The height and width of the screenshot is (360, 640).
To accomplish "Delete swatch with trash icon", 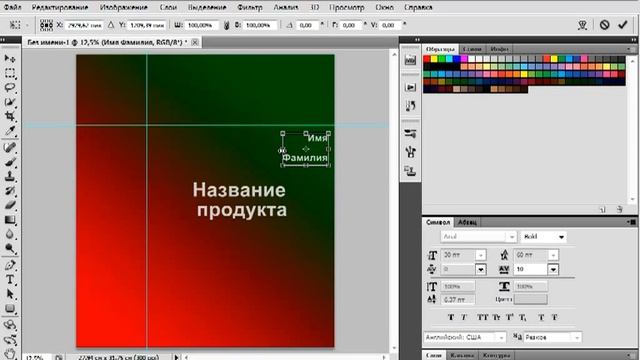I will (619, 209).
